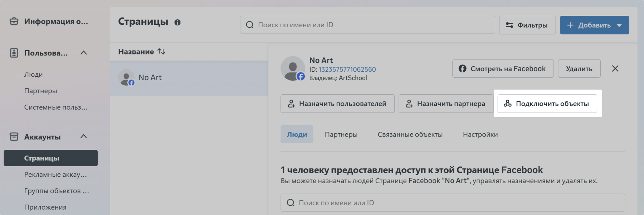Switch to the Люди tab
This screenshot has height=215, width=644.
tap(297, 134)
